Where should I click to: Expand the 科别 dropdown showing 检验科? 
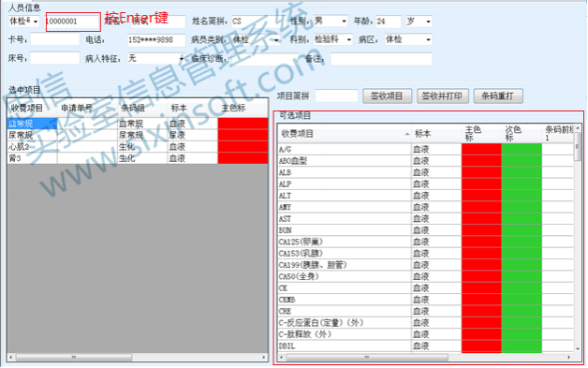click(348, 39)
